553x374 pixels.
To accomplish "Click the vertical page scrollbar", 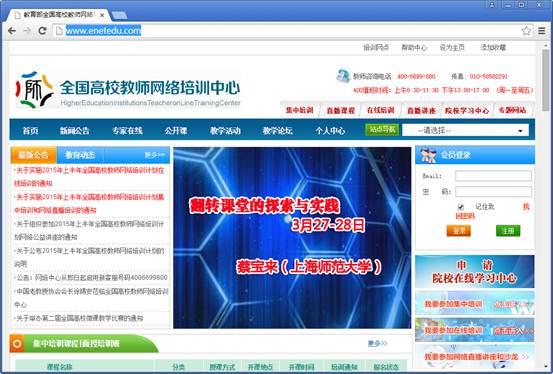I will tap(546, 206).
